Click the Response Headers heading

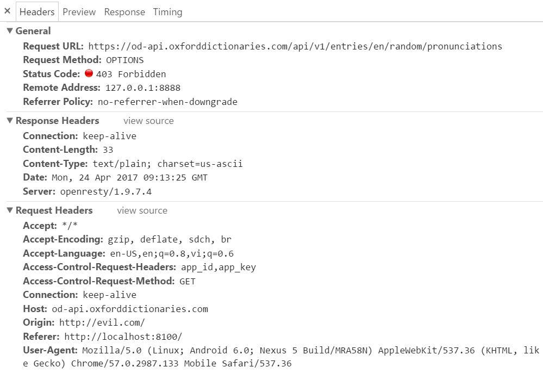click(x=58, y=121)
